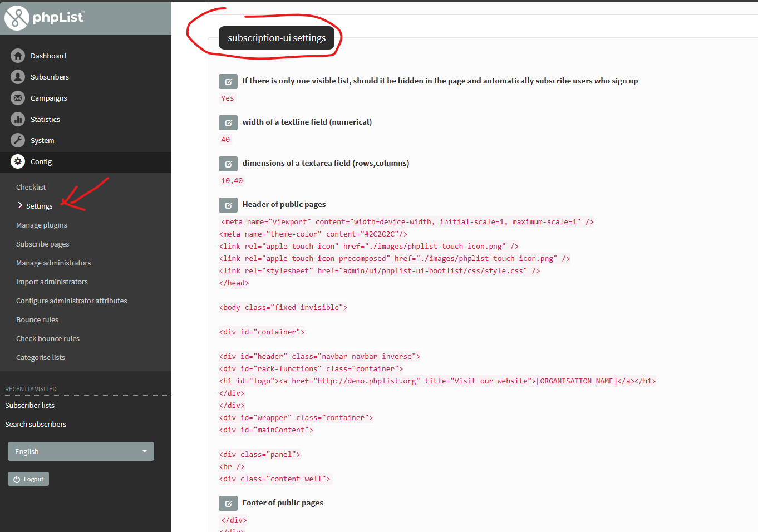This screenshot has width=758, height=532.
Task: Edit the single visible list auto-subscribe setting
Action: [228, 81]
